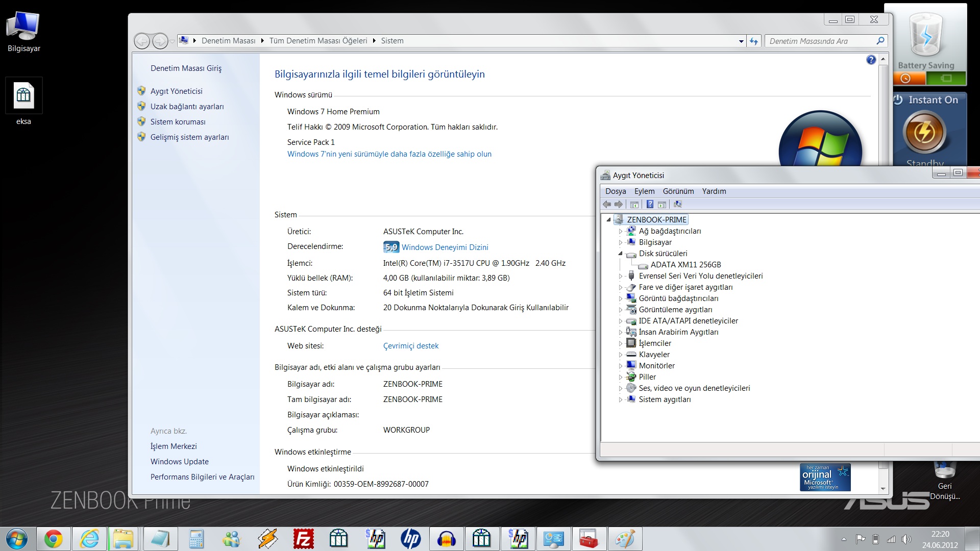The height and width of the screenshot is (551, 980).
Task: Click the Battery Saving gadget icon
Action: click(926, 35)
